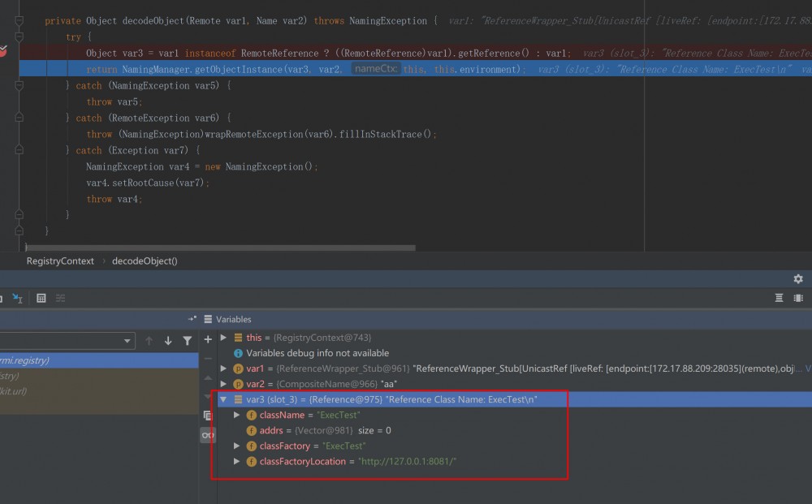Open the Evaluate Expression calculator icon
Screen dimensions: 812x504
pyautogui.click(x=41, y=299)
